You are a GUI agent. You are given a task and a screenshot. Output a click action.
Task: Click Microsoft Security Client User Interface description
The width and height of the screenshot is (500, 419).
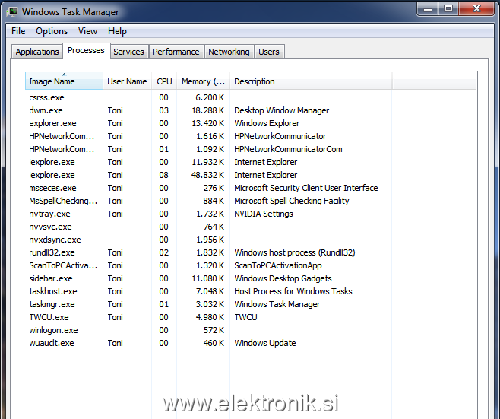(x=306, y=188)
